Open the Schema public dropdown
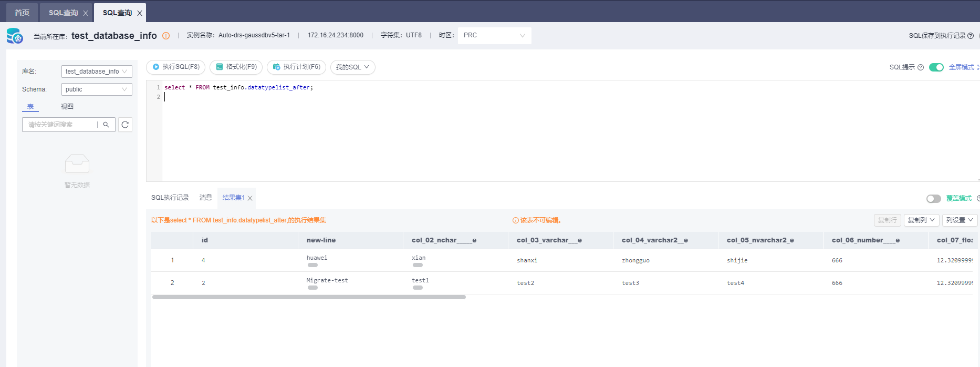 click(97, 89)
